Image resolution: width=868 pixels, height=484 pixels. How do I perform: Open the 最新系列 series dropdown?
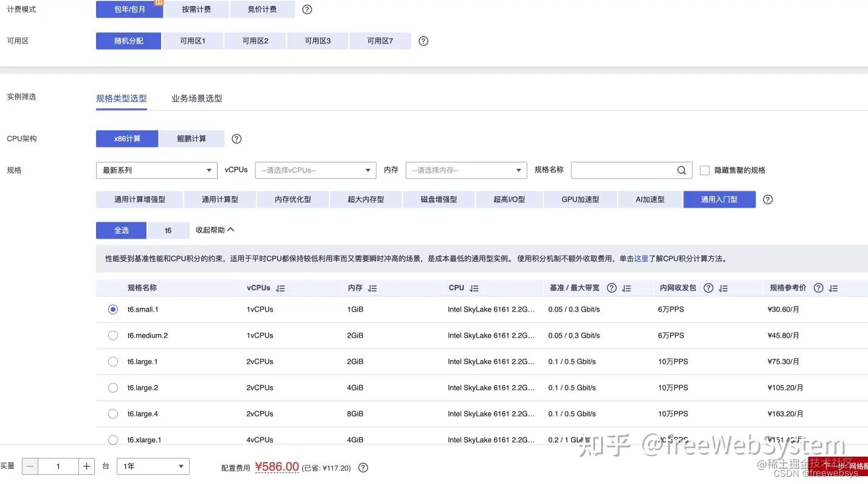(x=156, y=170)
